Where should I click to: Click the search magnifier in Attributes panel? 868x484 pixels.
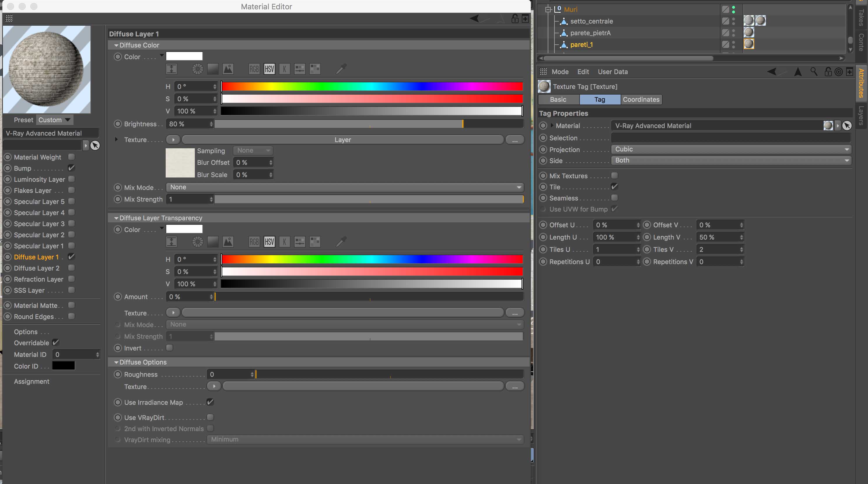click(x=814, y=72)
